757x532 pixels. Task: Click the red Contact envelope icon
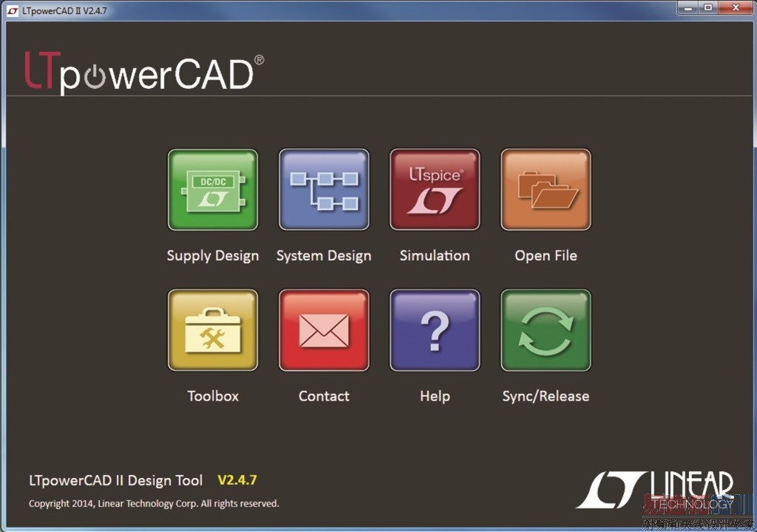[x=324, y=330]
